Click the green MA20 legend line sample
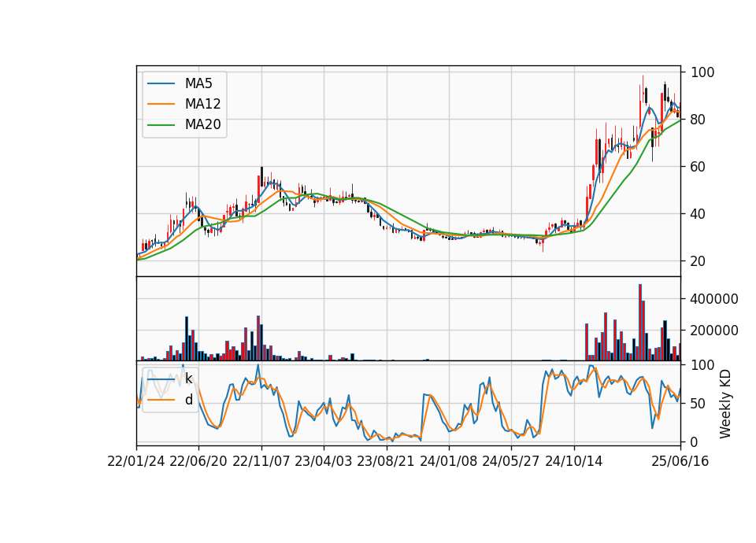756x543 pixels. click(161, 125)
